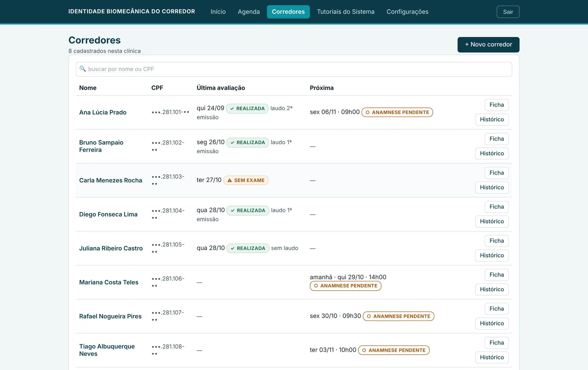Image resolution: width=588 pixels, height=370 pixels.
Task: Click the name Mariana Costa Teles
Action: point(108,282)
